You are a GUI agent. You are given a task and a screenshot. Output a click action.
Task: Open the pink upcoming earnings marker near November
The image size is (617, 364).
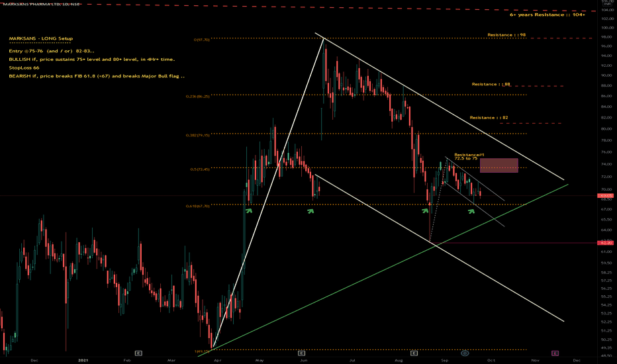pyautogui.click(x=555, y=353)
